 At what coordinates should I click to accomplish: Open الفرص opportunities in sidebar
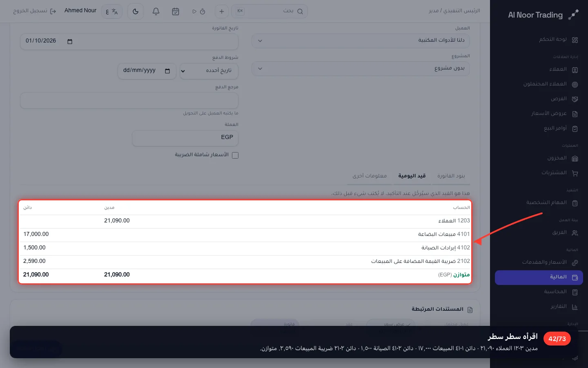click(x=539, y=99)
